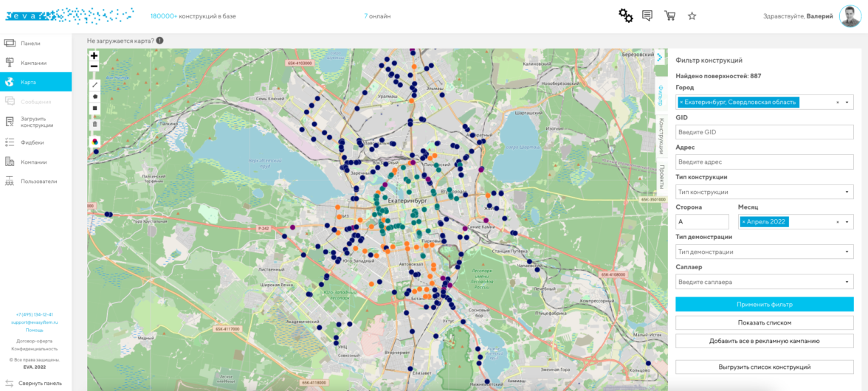
Task: Open the Саплаер dropdown
Action: [764, 282]
